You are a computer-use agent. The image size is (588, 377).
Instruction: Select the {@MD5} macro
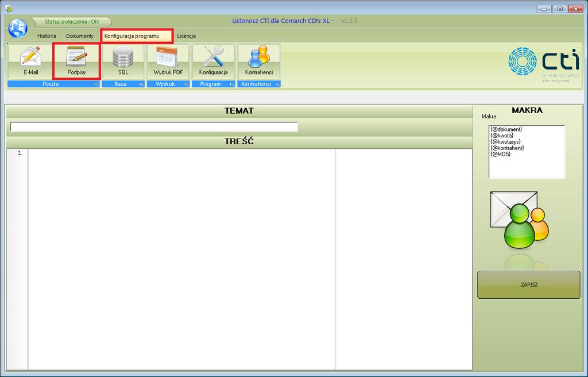[x=500, y=154]
